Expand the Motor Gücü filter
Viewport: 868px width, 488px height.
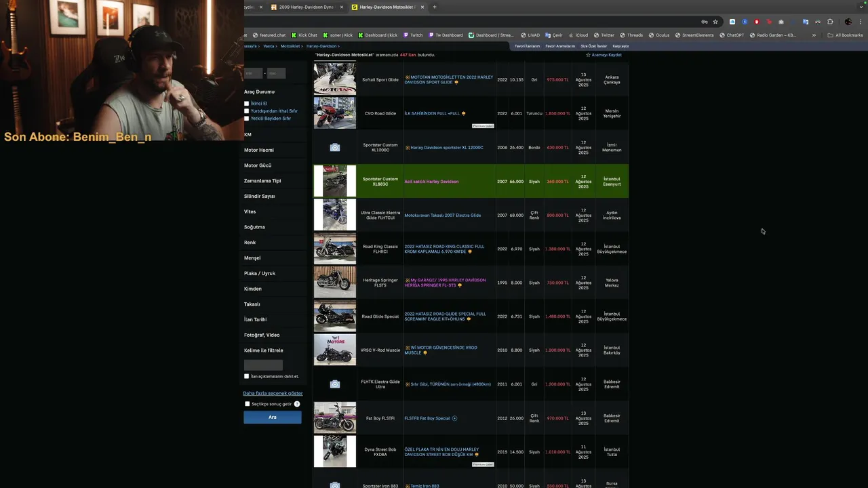[258, 165]
